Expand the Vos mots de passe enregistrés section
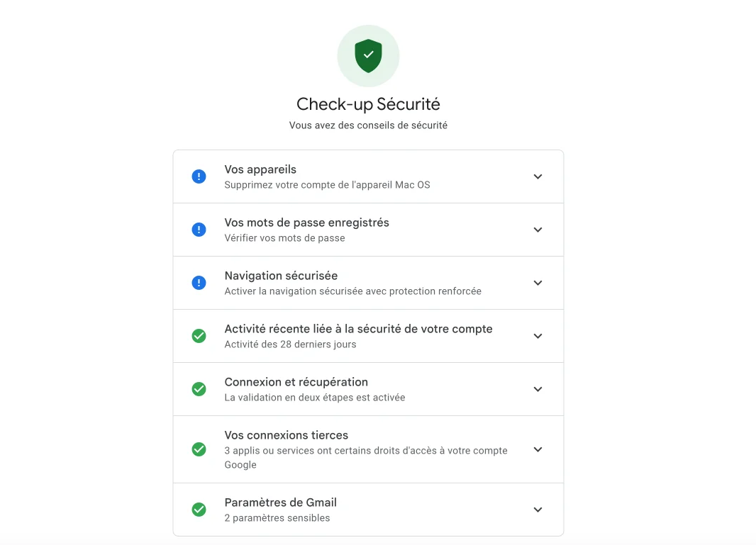 [x=538, y=229]
